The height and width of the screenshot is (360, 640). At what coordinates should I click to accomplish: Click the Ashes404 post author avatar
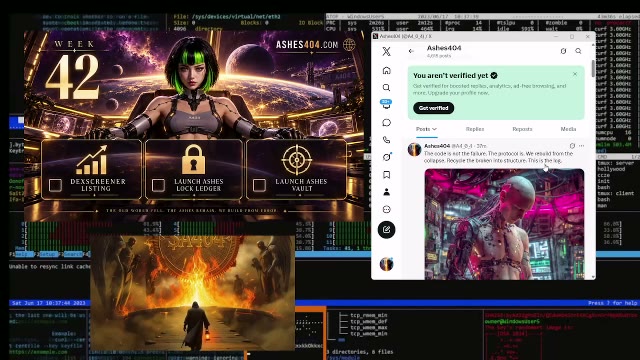click(414, 150)
